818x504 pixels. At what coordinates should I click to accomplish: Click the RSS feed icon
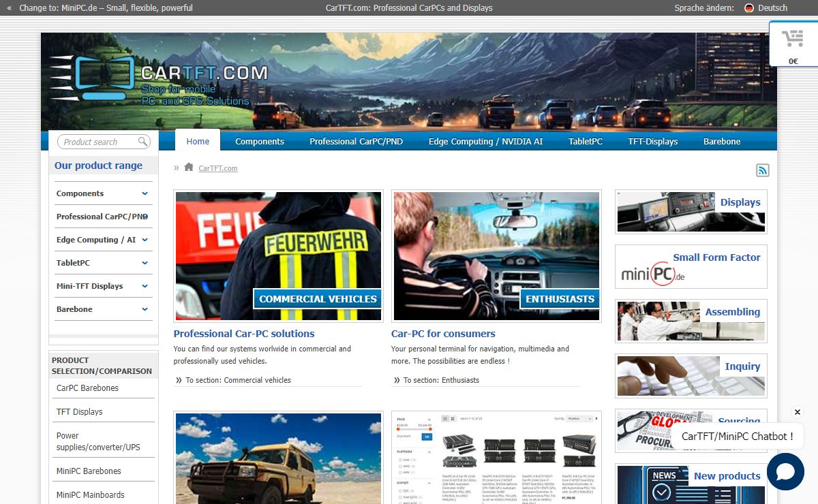[x=763, y=170]
